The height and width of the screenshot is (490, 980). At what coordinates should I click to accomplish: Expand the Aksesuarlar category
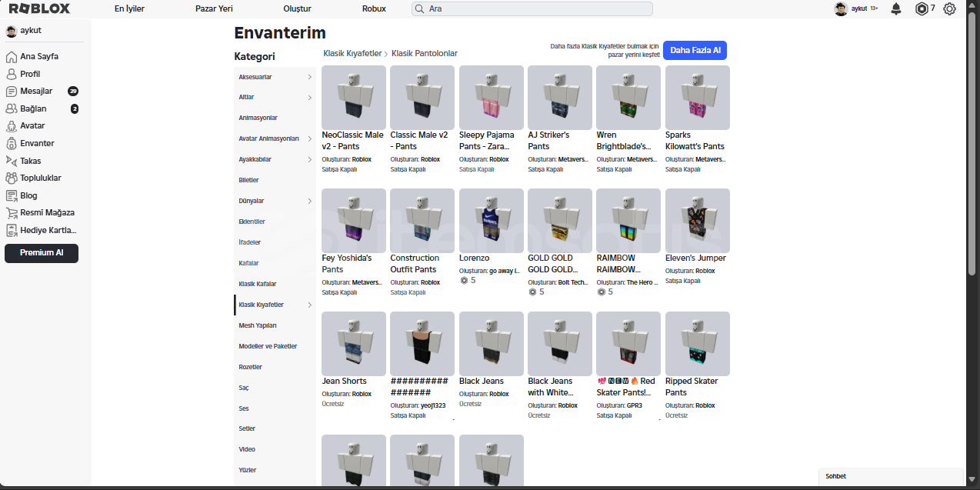coord(275,77)
